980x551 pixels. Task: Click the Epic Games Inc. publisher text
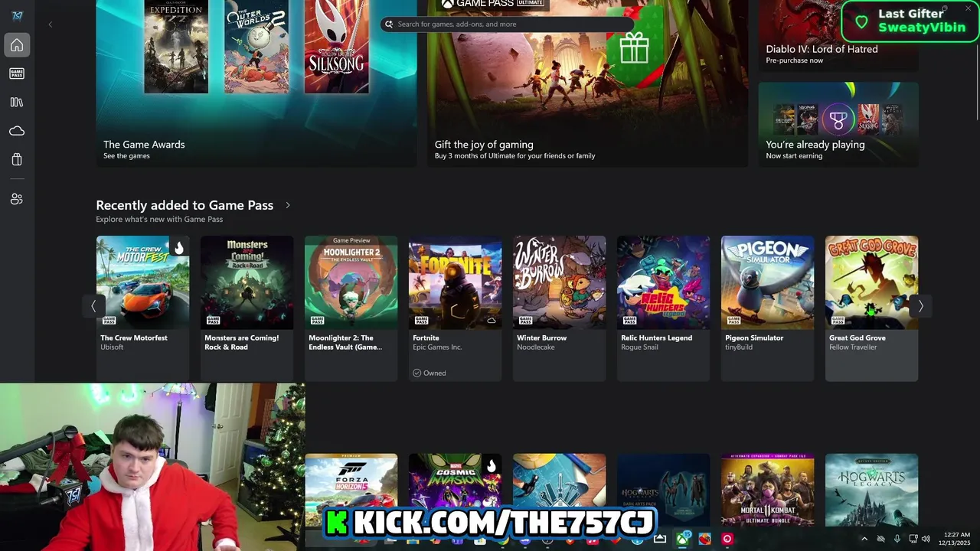coord(437,347)
